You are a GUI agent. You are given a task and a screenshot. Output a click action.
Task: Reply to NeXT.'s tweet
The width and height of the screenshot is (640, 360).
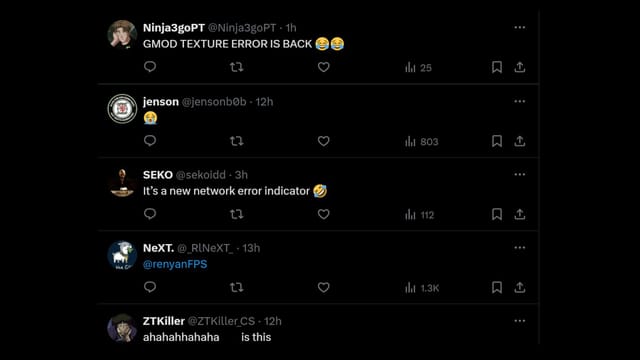(x=150, y=287)
